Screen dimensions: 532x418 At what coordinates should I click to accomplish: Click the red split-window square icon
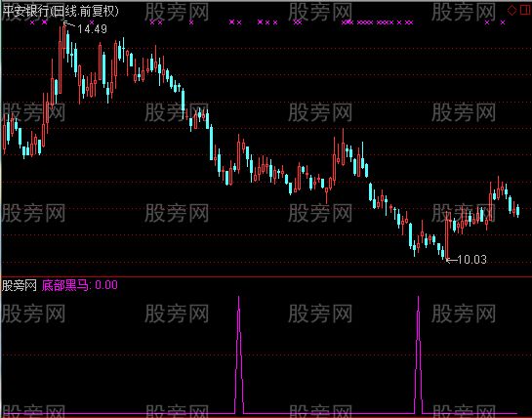(526, 11)
